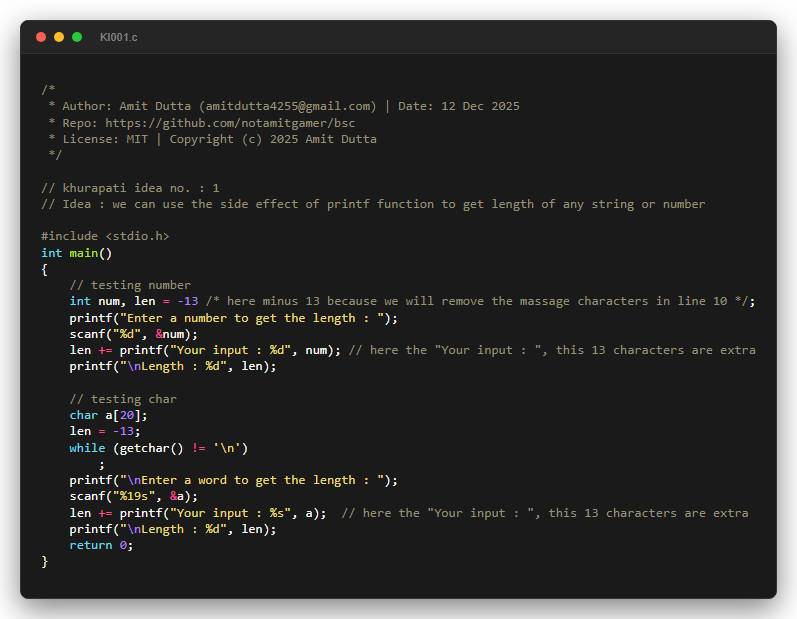Image resolution: width=797 pixels, height=619 pixels.
Task: Click the KI001.c file title
Action: 118,38
